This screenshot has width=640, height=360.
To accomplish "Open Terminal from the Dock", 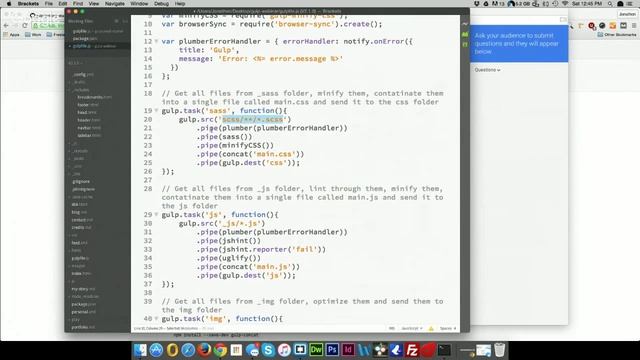I will pos(444,350).
